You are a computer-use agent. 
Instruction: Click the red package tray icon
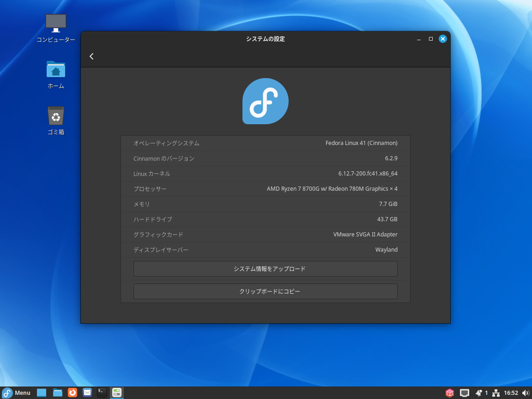click(x=449, y=393)
